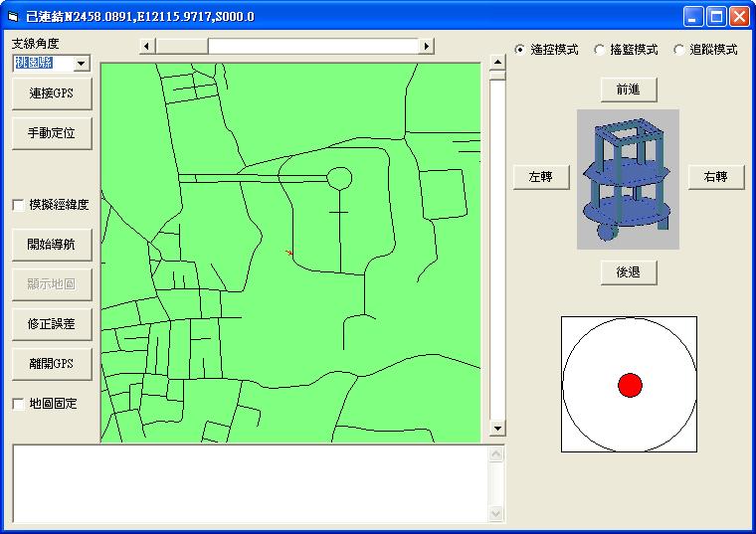Select the 追蹤模式 radio button
Screen dimensions: 756x534
point(678,50)
